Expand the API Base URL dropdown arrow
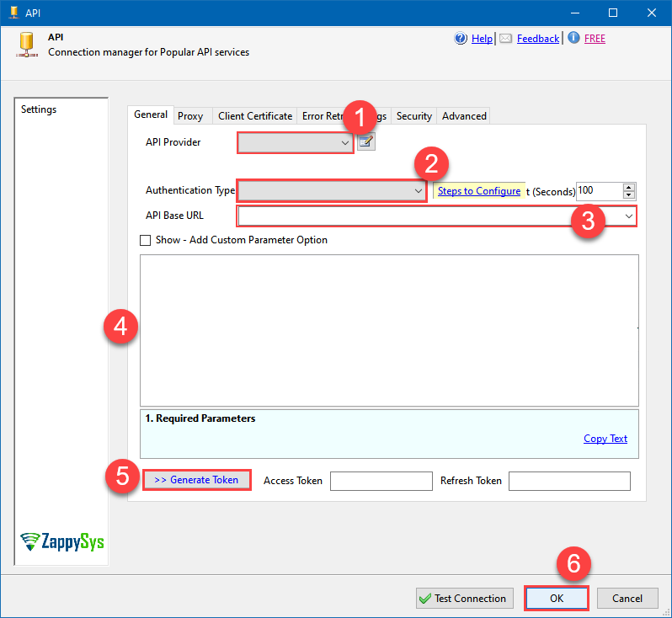Image resolution: width=672 pixels, height=618 pixels. (x=629, y=216)
